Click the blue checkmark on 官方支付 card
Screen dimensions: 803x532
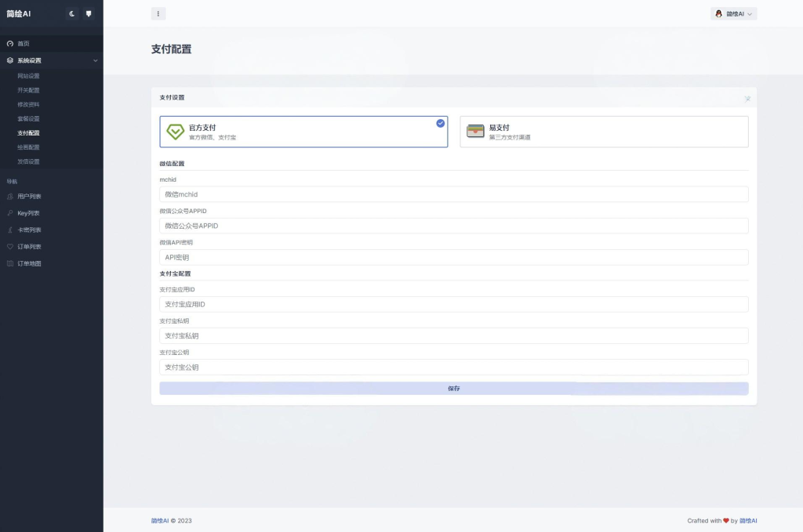tap(441, 123)
